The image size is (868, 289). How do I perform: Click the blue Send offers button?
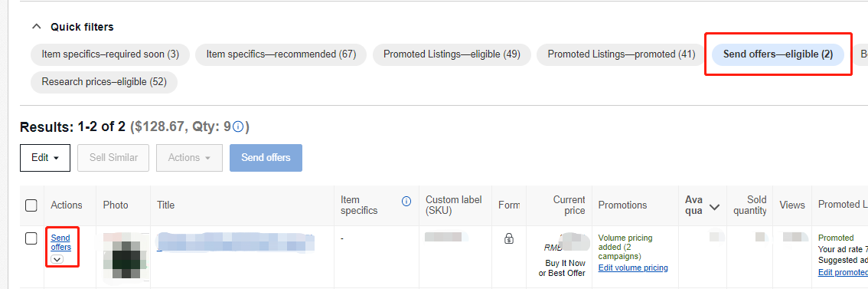(266, 158)
